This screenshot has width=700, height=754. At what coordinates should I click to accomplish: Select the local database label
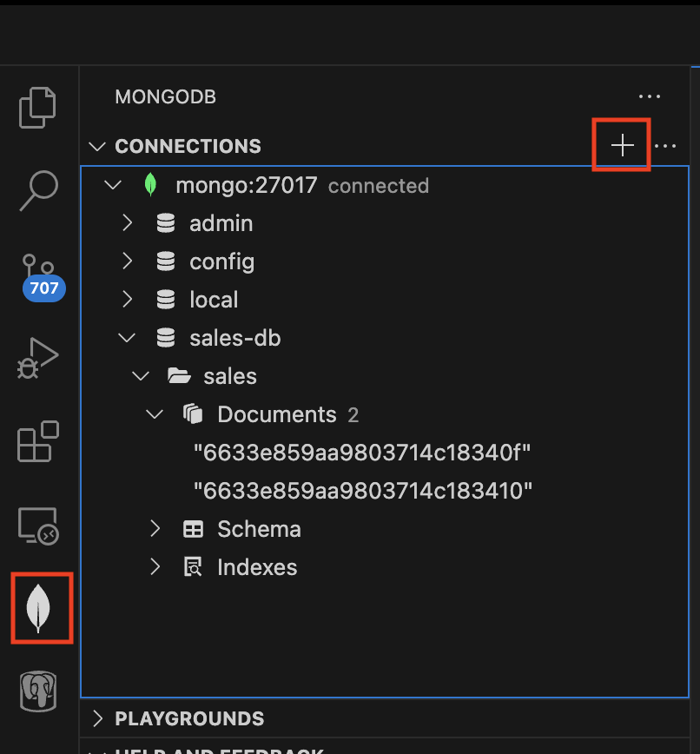(214, 300)
